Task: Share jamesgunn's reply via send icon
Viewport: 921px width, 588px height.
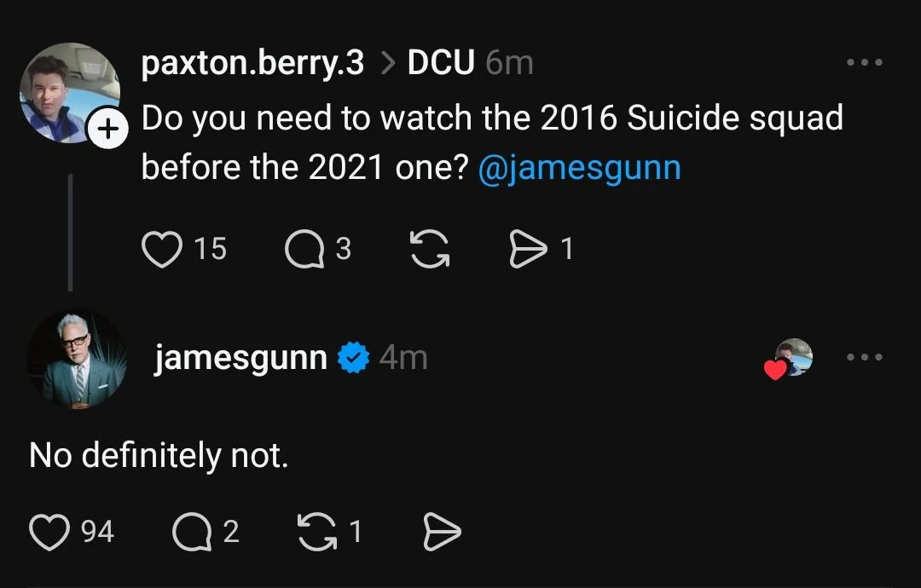Action: point(442,533)
